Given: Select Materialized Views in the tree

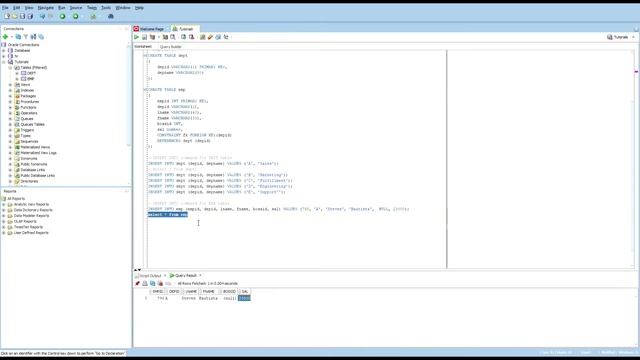Looking at the screenshot, I should point(35,147).
